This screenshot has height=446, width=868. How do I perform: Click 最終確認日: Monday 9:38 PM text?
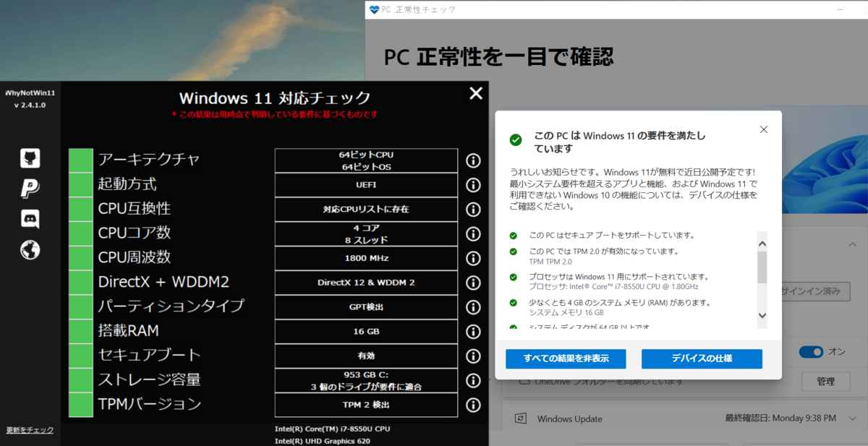click(x=780, y=419)
